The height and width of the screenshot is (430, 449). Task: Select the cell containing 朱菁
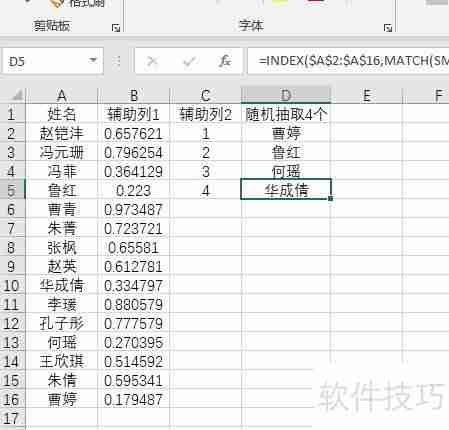coord(62,229)
